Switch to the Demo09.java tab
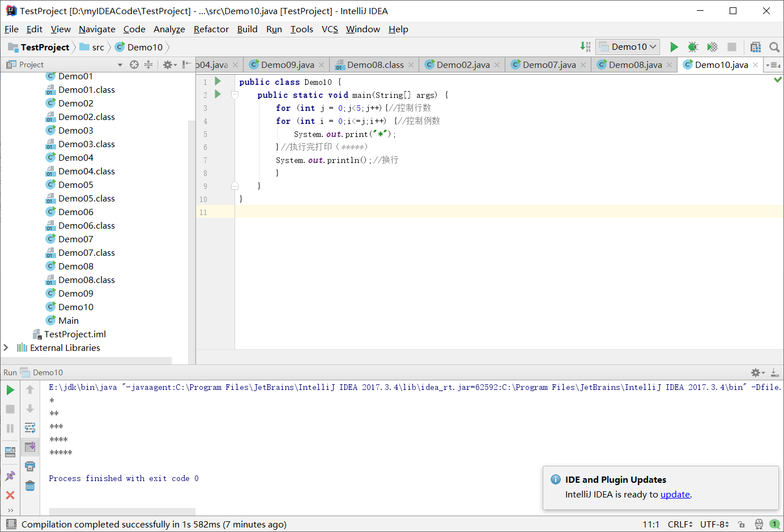784x532 pixels. point(287,65)
